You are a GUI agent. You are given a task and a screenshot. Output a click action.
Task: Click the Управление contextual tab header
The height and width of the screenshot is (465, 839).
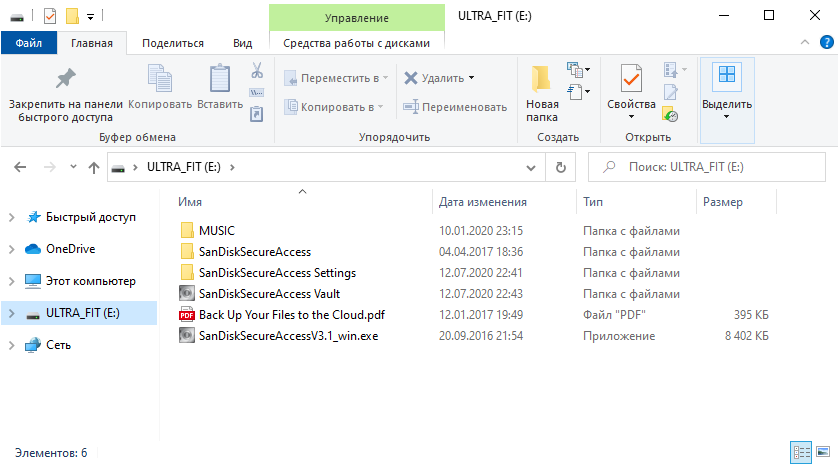click(x=356, y=18)
